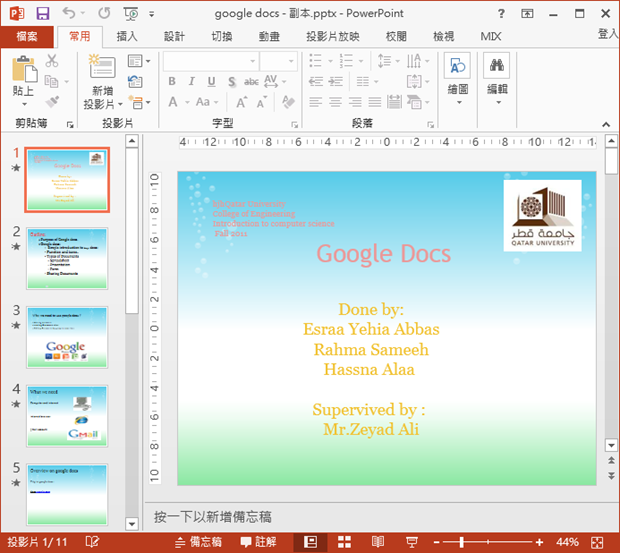Toggle 備忘稿 notes button in status bar

pyautogui.click(x=198, y=542)
